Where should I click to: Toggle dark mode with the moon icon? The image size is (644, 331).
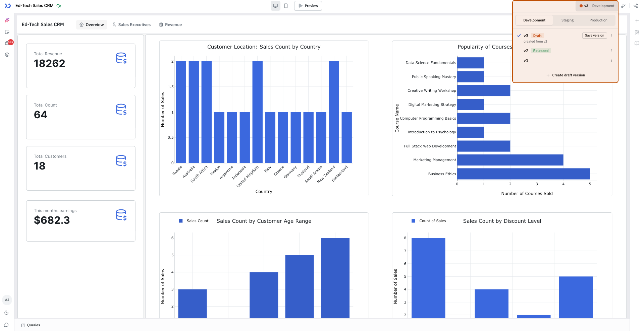(x=6, y=313)
